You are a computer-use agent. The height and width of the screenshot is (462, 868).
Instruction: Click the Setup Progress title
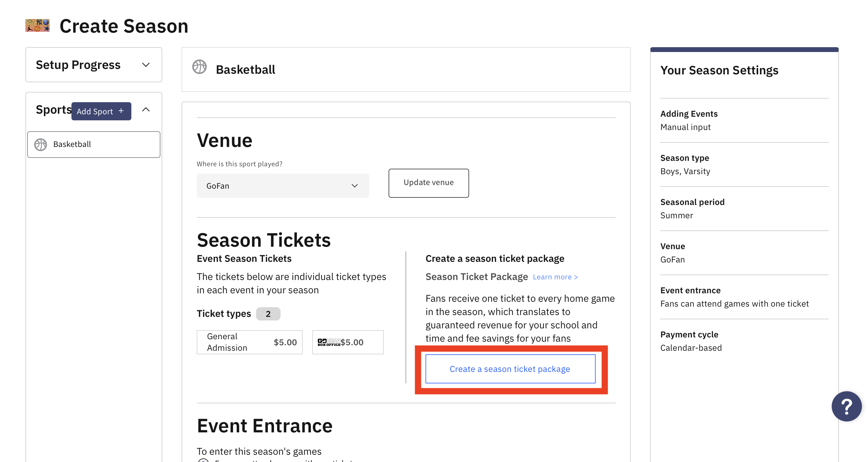click(78, 65)
